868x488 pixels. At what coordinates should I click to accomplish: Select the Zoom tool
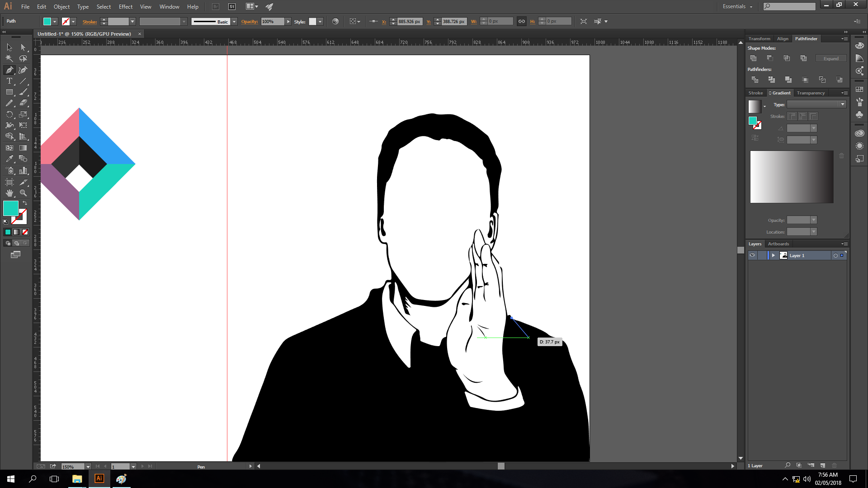(x=23, y=193)
